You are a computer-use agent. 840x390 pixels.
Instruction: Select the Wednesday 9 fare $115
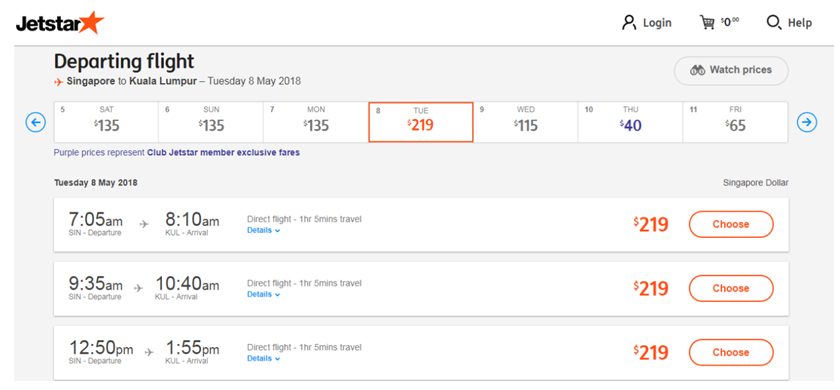(526, 122)
